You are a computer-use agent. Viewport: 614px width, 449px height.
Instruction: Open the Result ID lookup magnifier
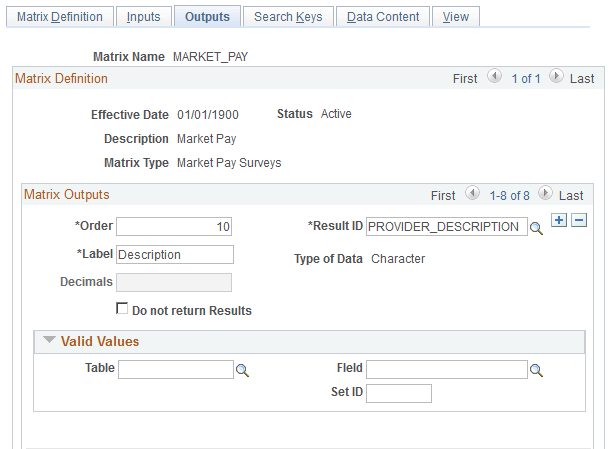pos(536,228)
